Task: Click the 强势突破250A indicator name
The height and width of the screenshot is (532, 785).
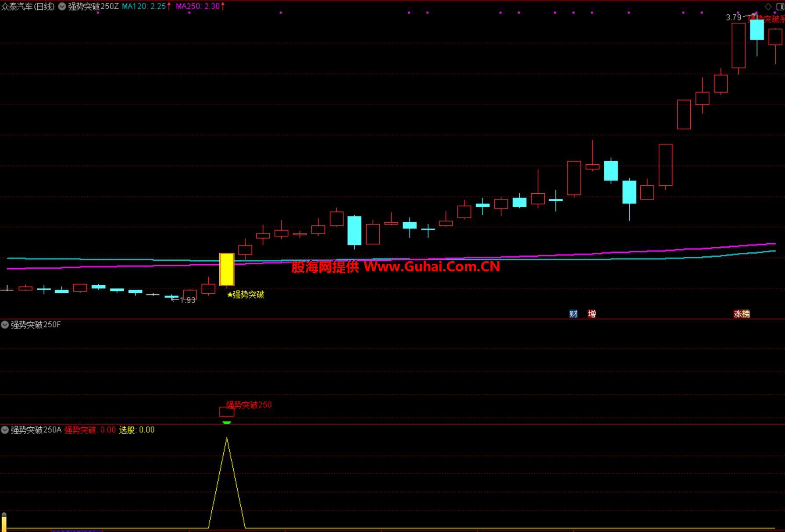Action: tap(36, 430)
